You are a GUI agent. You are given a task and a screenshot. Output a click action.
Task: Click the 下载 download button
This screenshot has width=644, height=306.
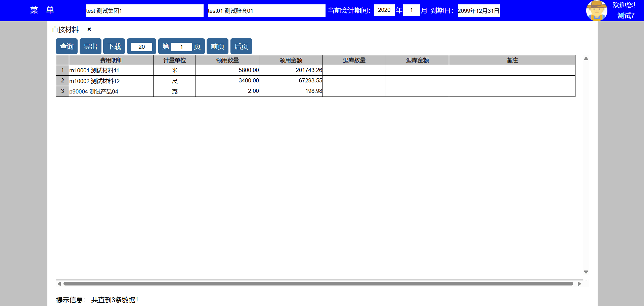tap(114, 46)
